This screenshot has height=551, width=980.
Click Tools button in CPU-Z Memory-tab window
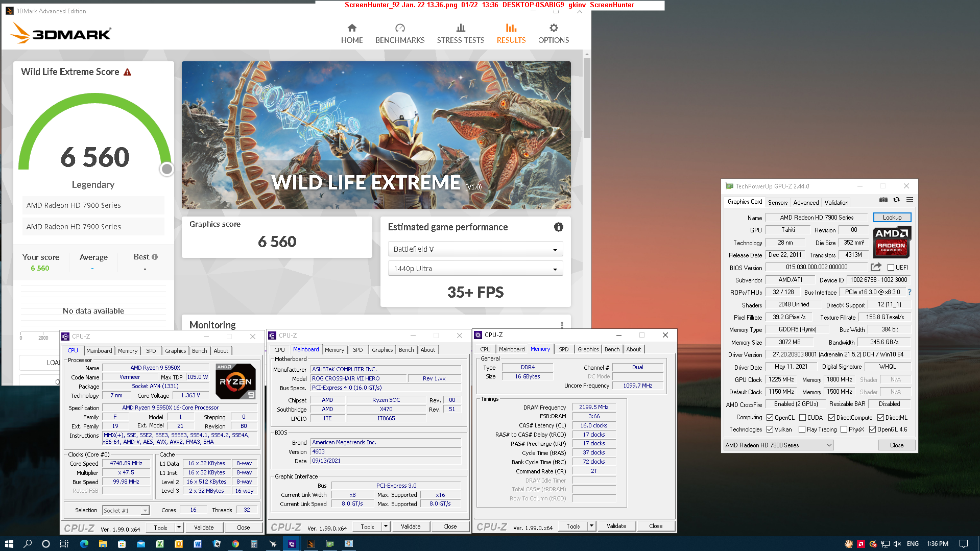click(573, 526)
